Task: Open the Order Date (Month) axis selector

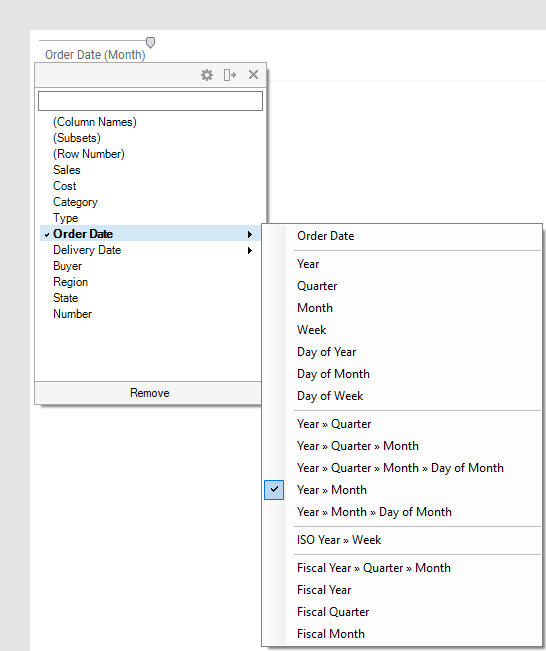Action: tap(95, 55)
